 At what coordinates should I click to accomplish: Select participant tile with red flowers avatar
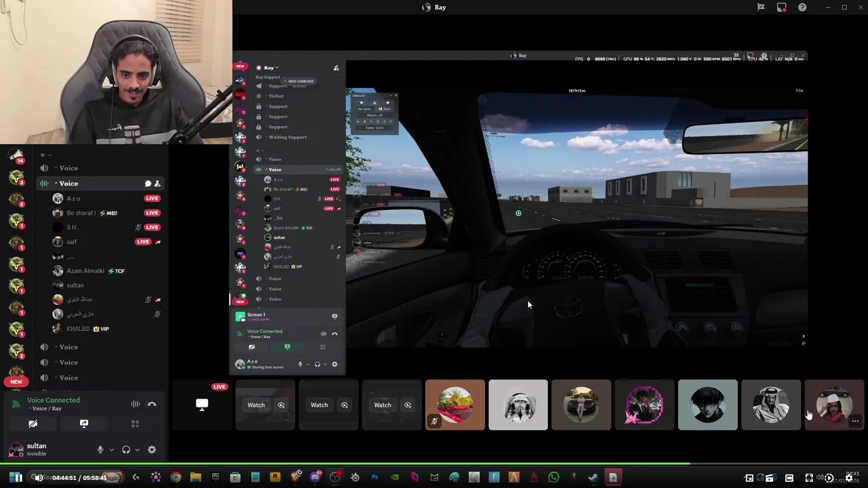pyautogui.click(x=455, y=405)
